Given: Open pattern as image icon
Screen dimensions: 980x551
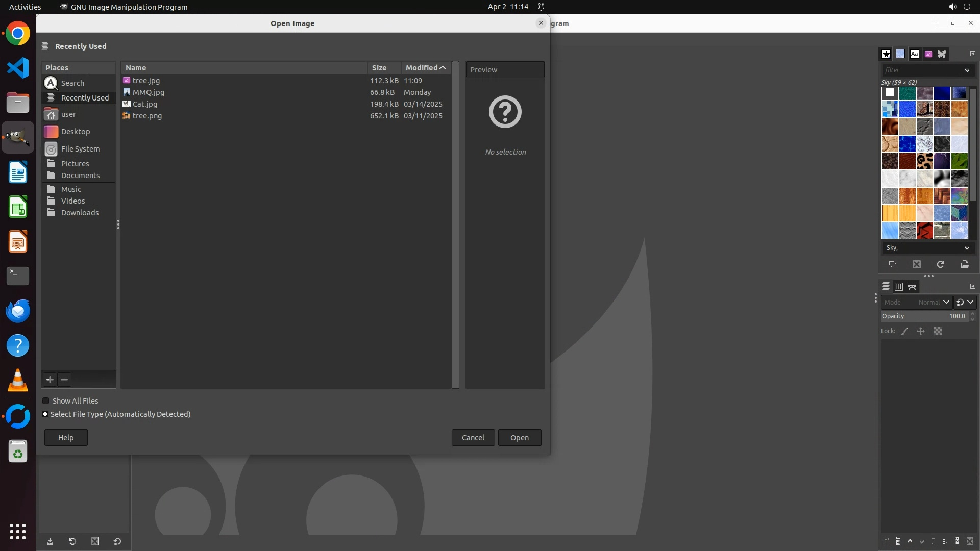Looking at the screenshot, I should pyautogui.click(x=964, y=264).
